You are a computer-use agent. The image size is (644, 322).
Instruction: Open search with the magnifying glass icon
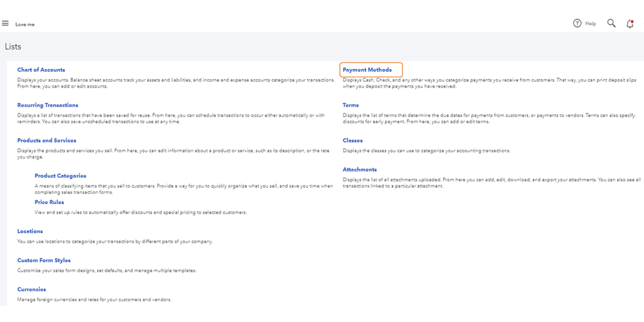[x=611, y=24]
